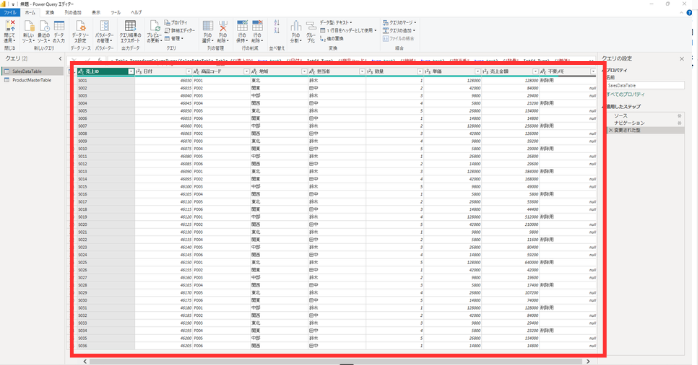The image size is (698, 365).
Task: Click the data type icon of 数量 column
Action: point(370,71)
